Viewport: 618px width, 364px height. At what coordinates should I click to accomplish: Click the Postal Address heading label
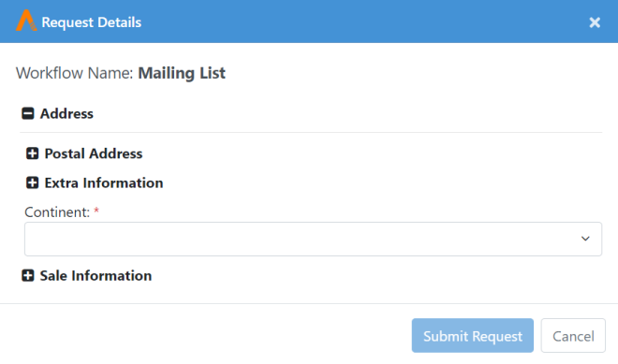pos(94,153)
